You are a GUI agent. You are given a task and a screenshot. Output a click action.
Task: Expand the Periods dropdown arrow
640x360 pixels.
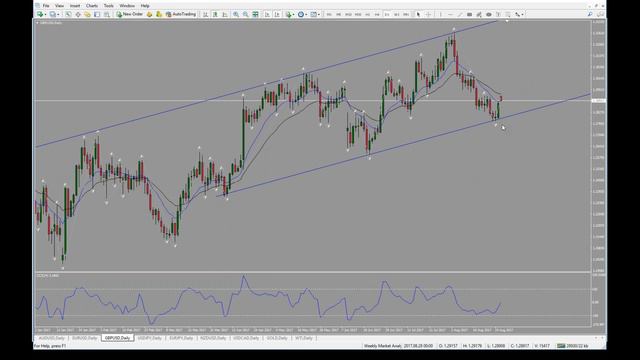coord(306,14)
